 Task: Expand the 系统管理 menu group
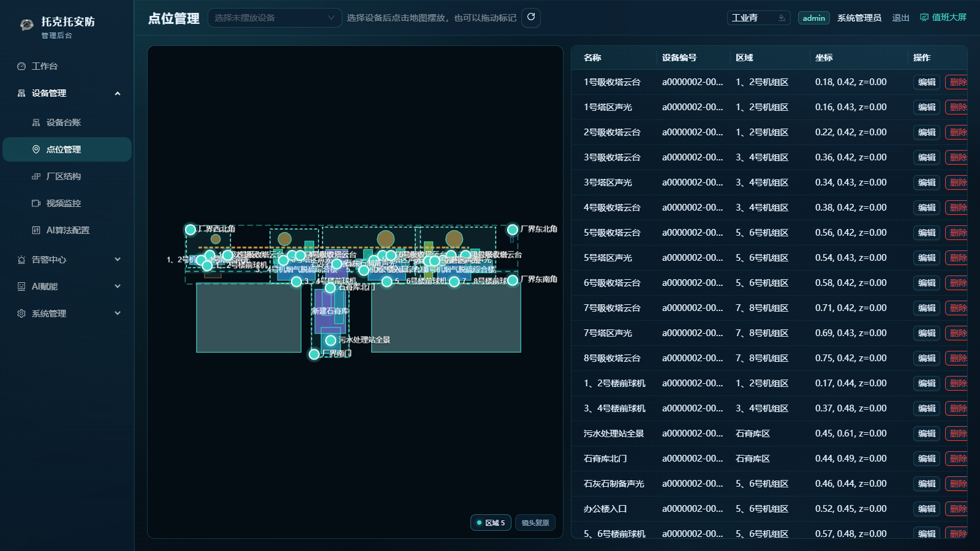point(67,313)
